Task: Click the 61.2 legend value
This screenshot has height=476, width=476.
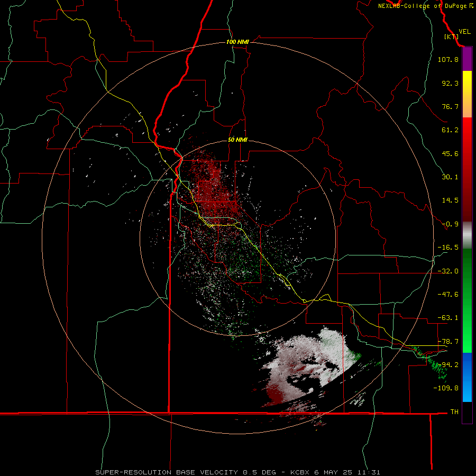Action: coord(450,130)
